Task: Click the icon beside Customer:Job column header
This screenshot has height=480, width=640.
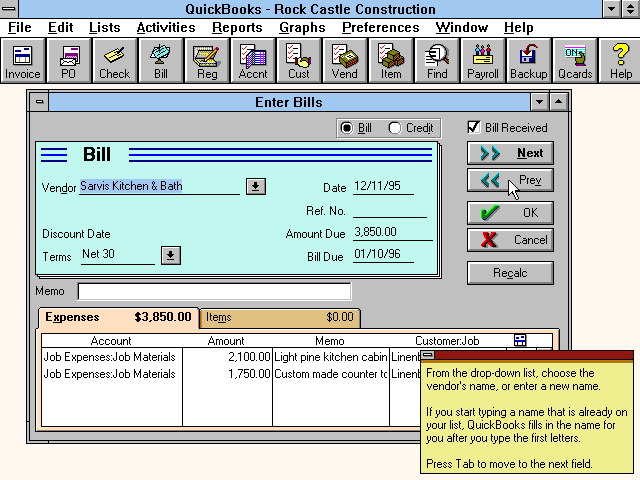Action: (x=520, y=340)
